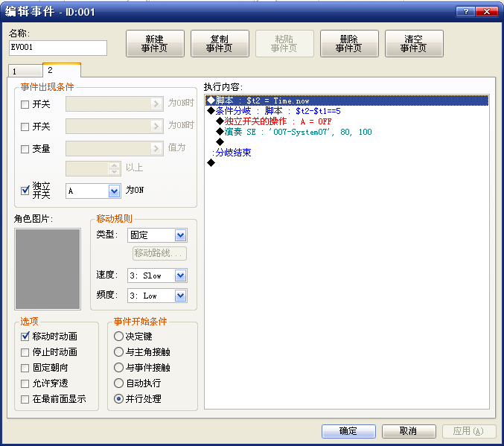Screen dimensions: 504x446
Task: Click the 确定 button
Action: tap(348, 431)
